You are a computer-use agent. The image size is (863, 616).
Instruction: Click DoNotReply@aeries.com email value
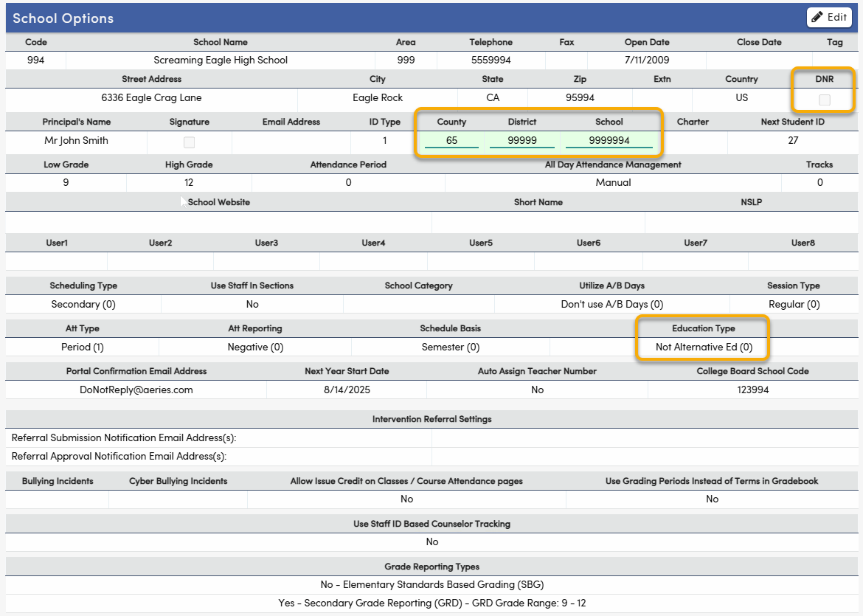pyautogui.click(x=136, y=390)
